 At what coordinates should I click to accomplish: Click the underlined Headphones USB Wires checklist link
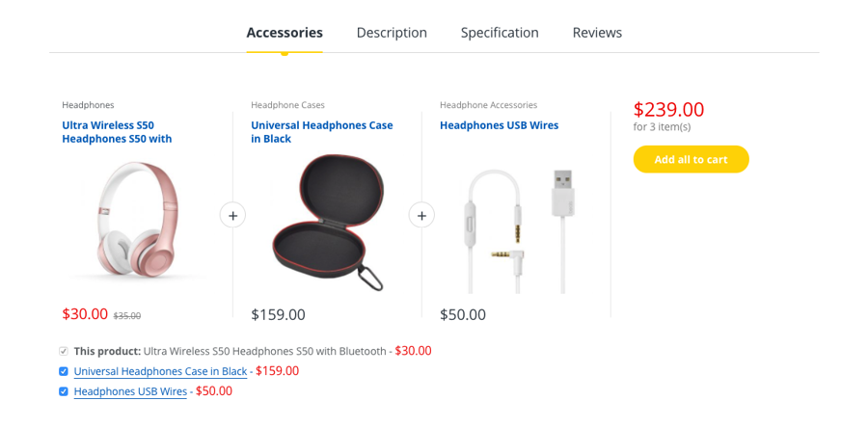[130, 391]
